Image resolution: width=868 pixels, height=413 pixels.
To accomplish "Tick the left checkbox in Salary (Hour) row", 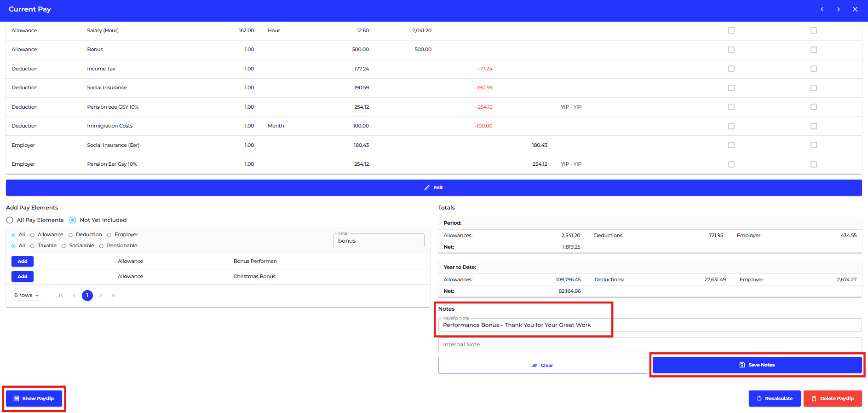I will click(731, 30).
